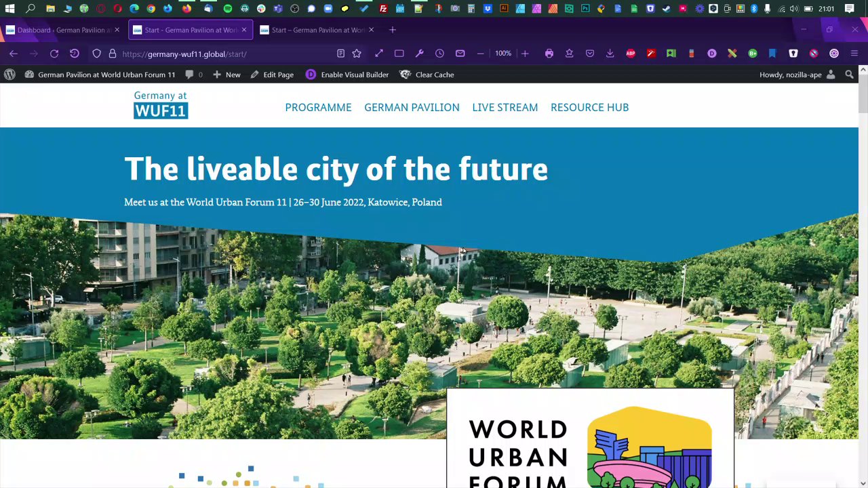868x488 pixels.
Task: Toggle reader view for the page
Action: coord(341,54)
